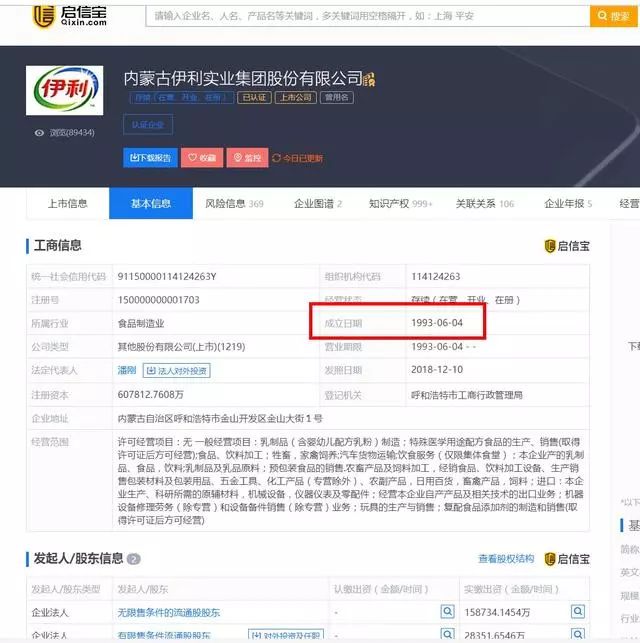Click the 收藏 heart button

click(202, 158)
